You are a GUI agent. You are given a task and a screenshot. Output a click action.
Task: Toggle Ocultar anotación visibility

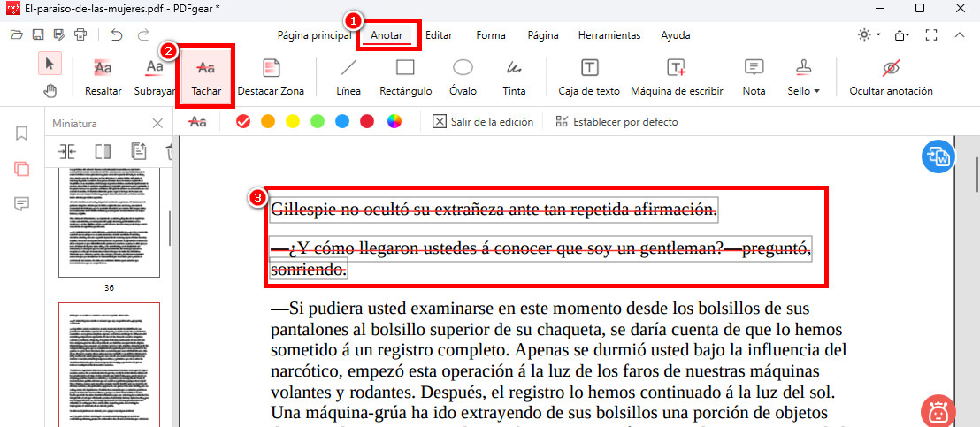[x=891, y=77]
